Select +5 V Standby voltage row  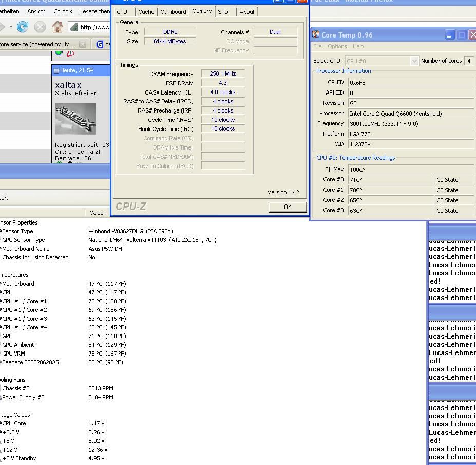click(53, 459)
